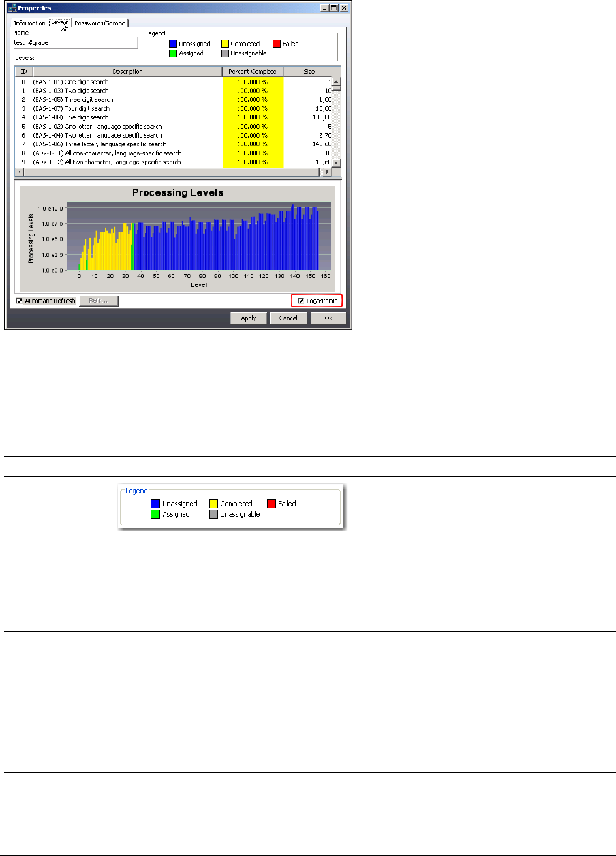The width and height of the screenshot is (616, 856).
Task: Click the levels list scroll-down arrow
Action: [x=337, y=162]
